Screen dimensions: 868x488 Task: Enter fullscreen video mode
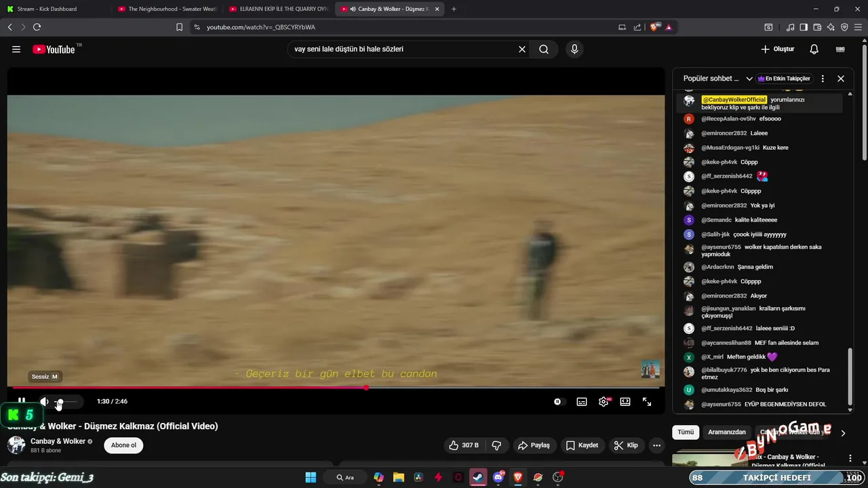click(x=647, y=402)
